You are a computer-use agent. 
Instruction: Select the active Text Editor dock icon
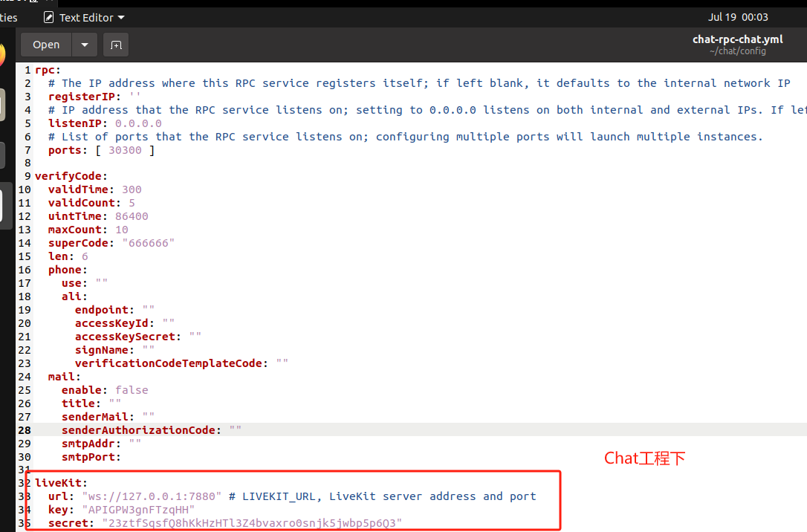pyautogui.click(x=4, y=207)
